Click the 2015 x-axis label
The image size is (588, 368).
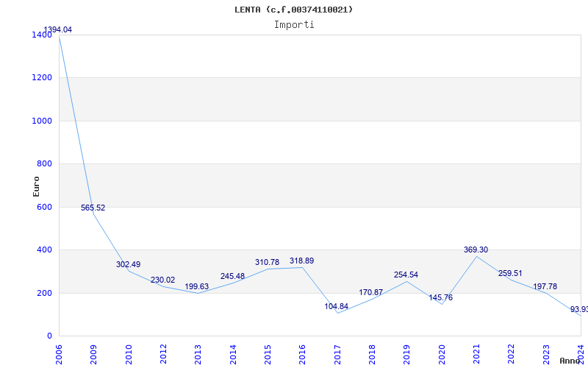pyautogui.click(x=268, y=354)
